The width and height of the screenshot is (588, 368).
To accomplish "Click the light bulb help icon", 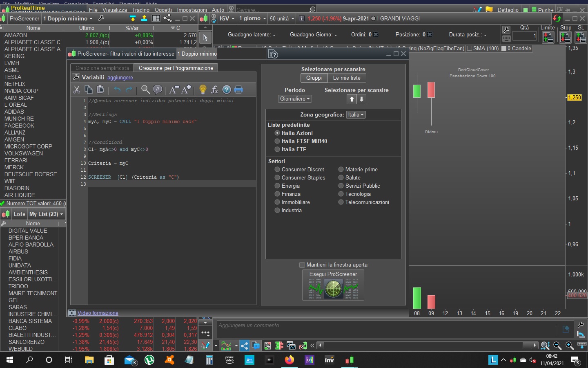I will (203, 90).
